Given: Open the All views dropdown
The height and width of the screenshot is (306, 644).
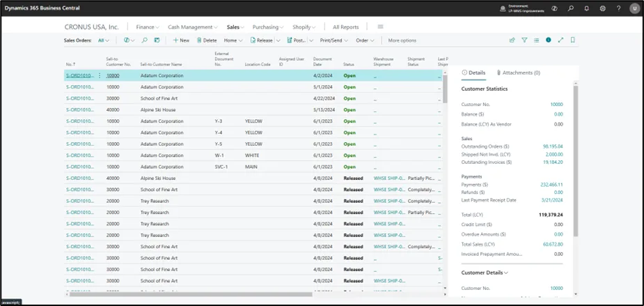Looking at the screenshot, I should [x=104, y=40].
